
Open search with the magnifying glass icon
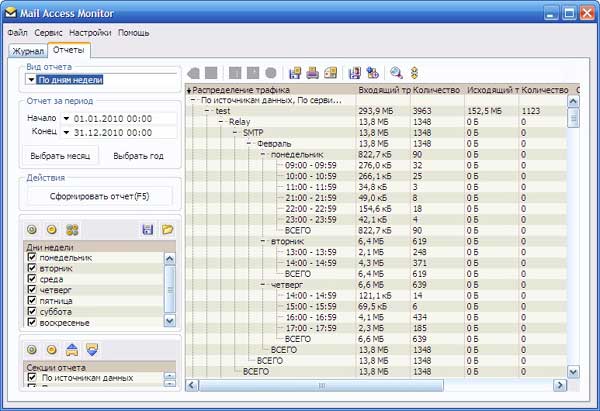396,73
